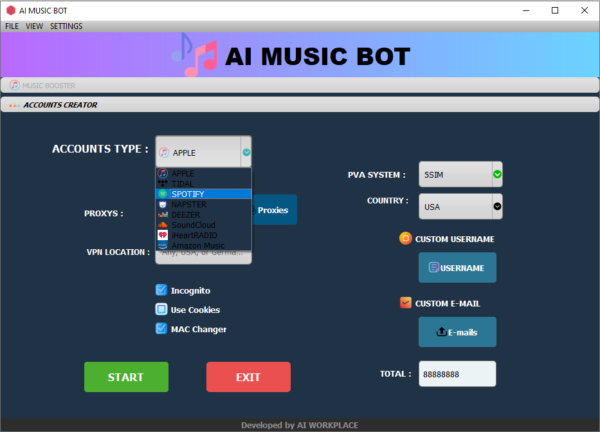
Task: Close the AI Music Bot window
Action: pos(584,10)
